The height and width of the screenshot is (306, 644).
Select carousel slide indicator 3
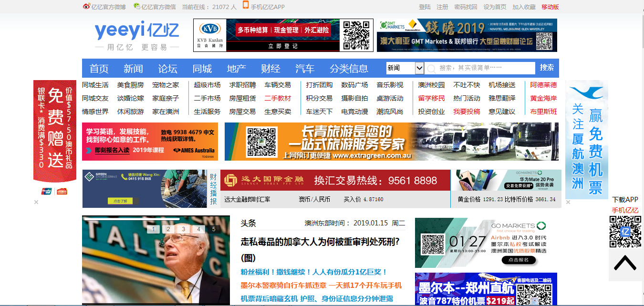[183, 229]
